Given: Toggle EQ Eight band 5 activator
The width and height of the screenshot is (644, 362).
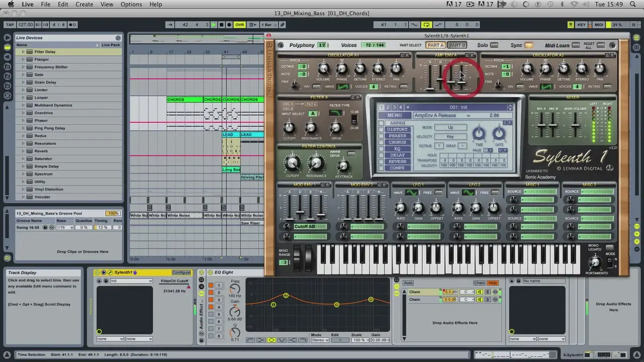Looking at the screenshot, I should click(211, 314).
